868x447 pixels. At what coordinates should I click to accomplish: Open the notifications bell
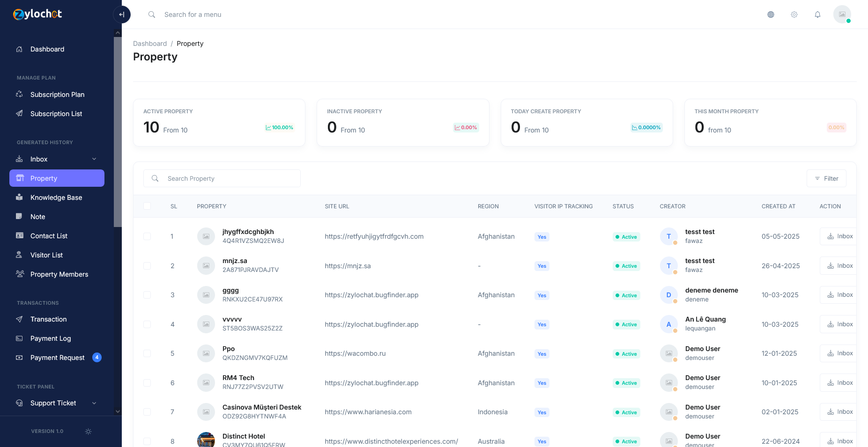[x=817, y=15]
